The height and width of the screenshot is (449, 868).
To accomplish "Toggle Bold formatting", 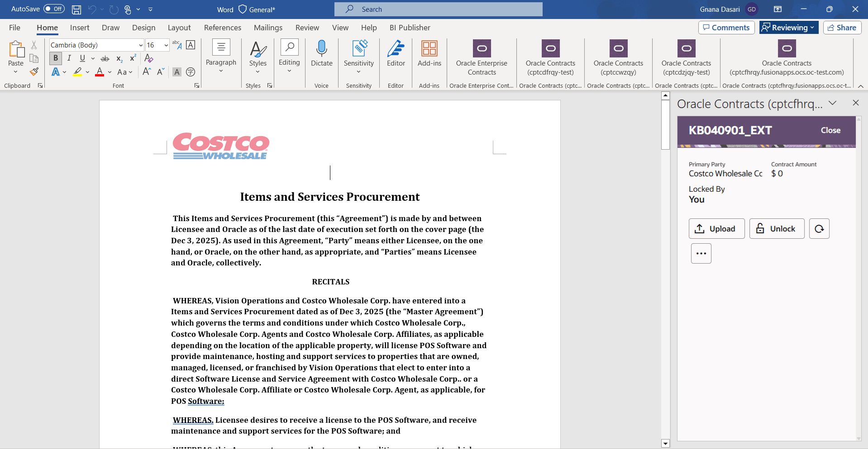I will (x=56, y=58).
